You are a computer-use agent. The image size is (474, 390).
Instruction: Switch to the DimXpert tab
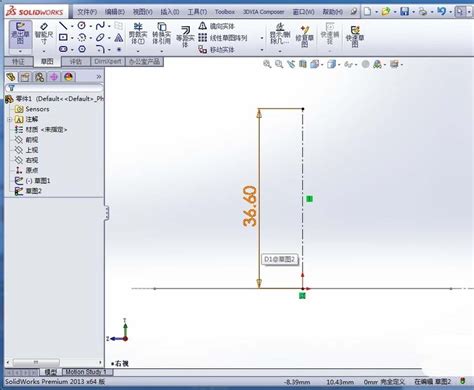pos(108,61)
